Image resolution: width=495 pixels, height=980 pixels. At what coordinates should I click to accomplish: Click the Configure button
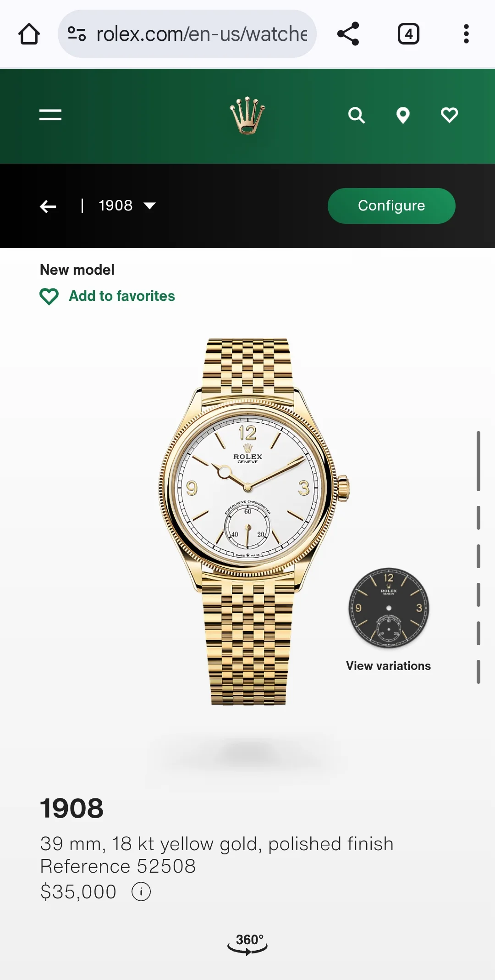point(391,206)
